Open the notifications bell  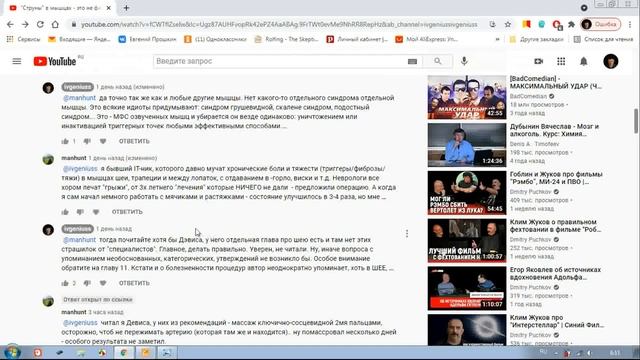click(x=584, y=61)
